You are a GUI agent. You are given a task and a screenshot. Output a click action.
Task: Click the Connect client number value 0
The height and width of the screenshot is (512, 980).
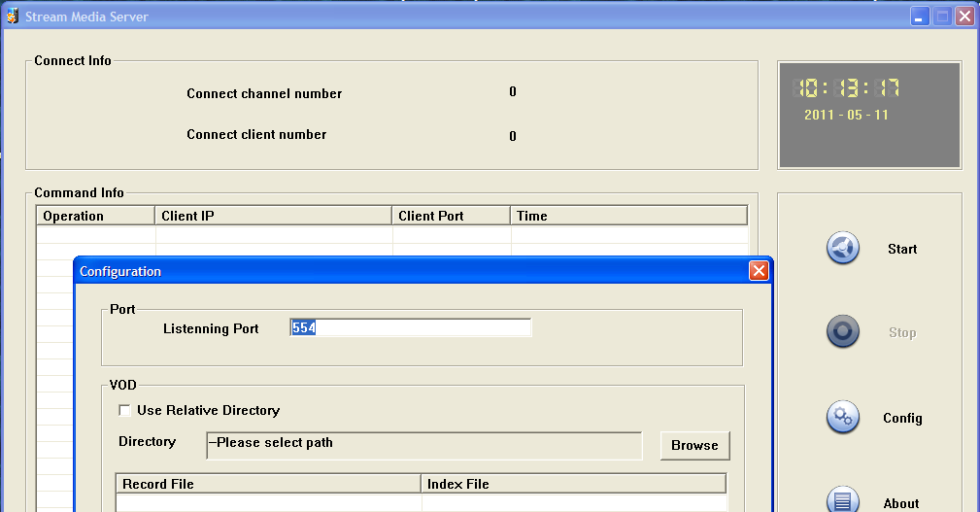pyautogui.click(x=513, y=136)
